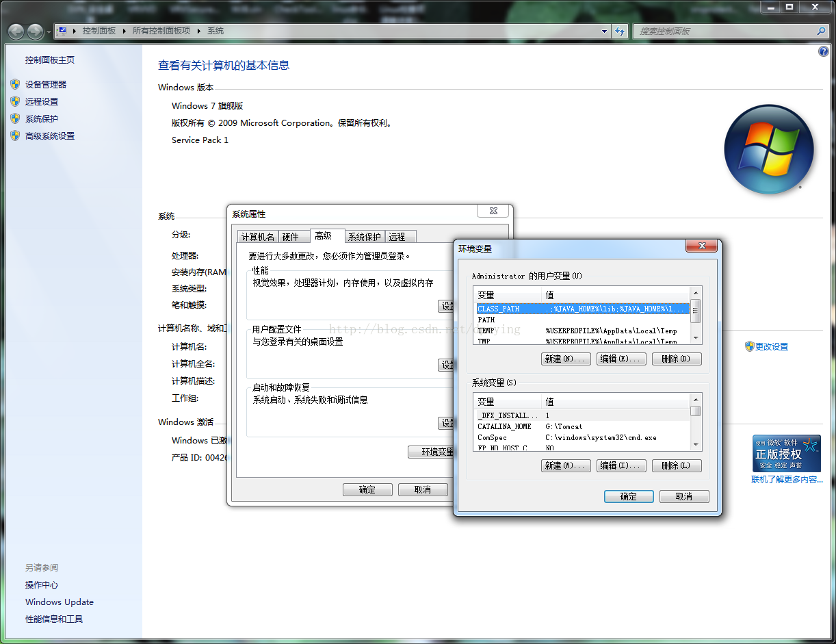Image resolution: width=836 pixels, height=644 pixels.
Task: Open the recent pages dropdown arrow
Action: pos(49,32)
